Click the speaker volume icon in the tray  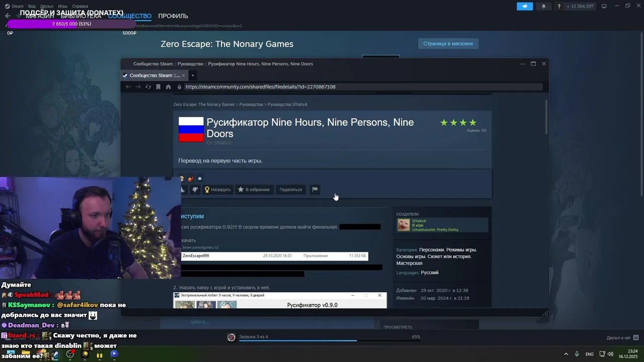610,354
